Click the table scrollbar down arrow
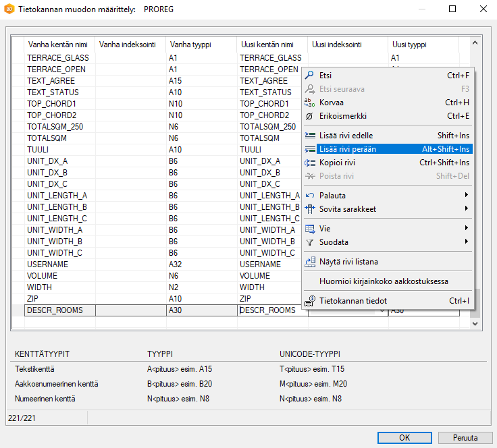497x448 pixels. coord(475,324)
